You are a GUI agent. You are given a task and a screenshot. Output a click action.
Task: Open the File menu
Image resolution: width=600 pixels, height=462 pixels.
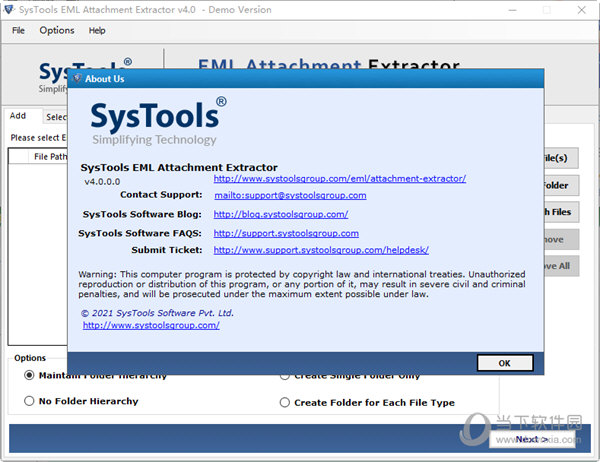pos(18,30)
